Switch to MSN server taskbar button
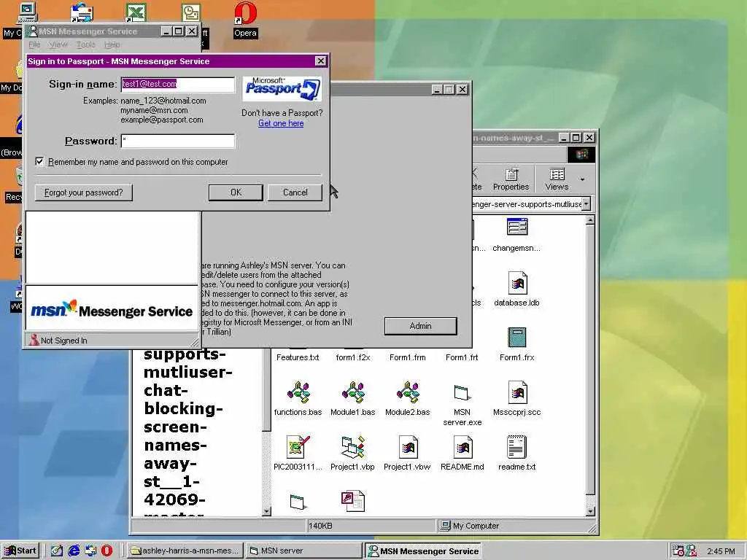The image size is (747, 560). point(303,551)
